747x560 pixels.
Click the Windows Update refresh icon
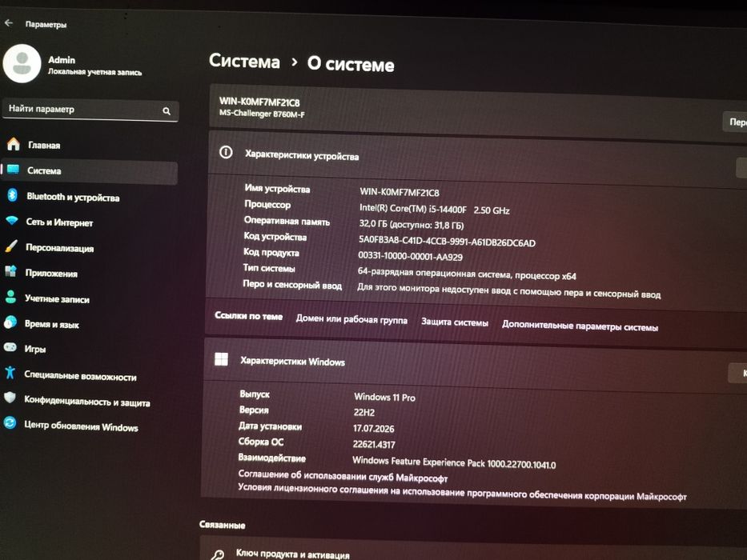(10, 422)
